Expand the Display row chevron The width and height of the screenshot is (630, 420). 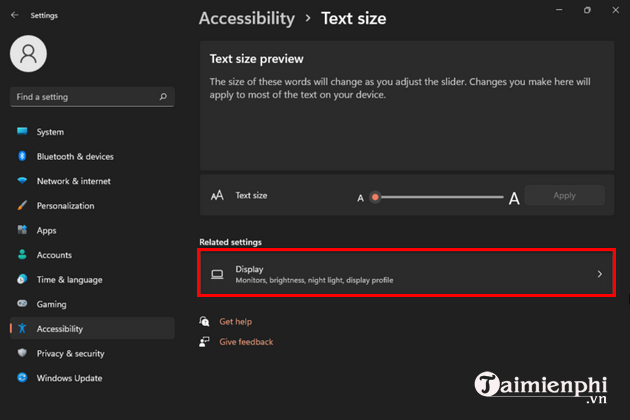[599, 274]
